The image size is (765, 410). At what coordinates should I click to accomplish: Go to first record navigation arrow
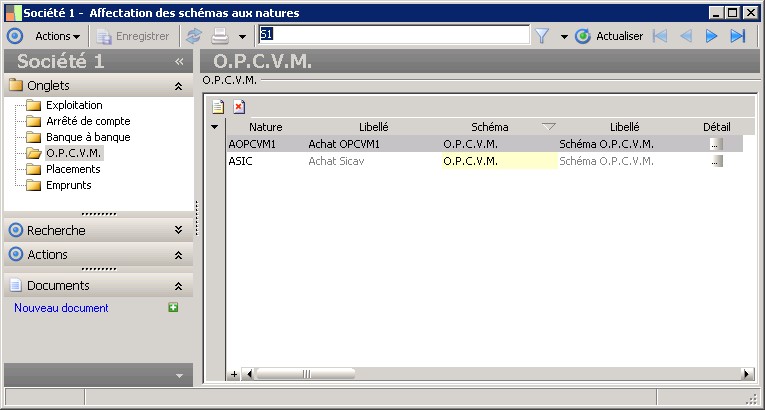coord(660,36)
